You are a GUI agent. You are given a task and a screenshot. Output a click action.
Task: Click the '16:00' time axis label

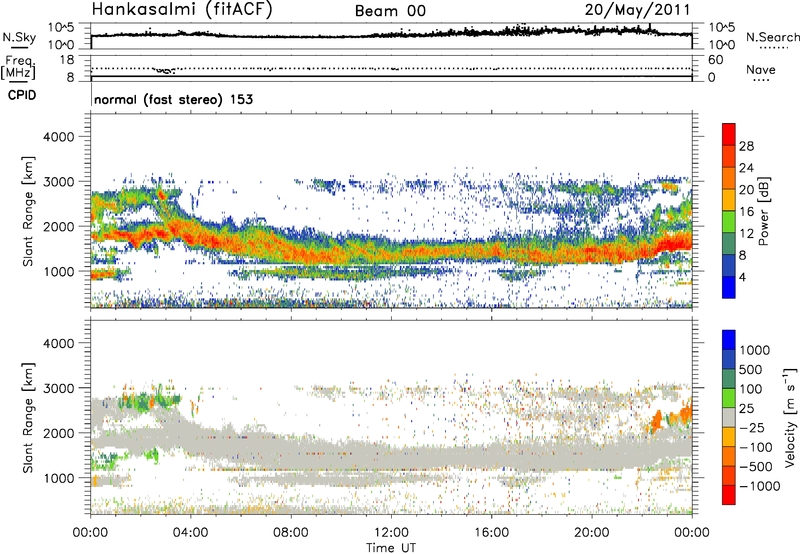click(x=491, y=533)
